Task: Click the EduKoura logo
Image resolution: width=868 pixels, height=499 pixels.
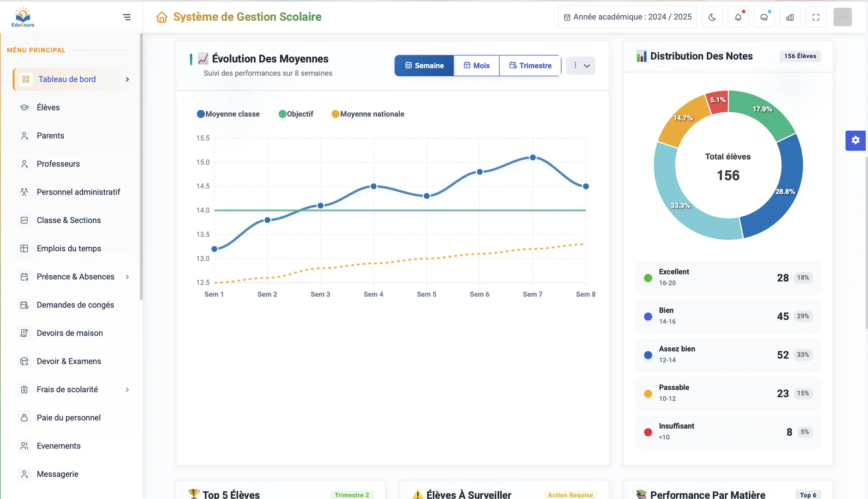Action: (x=23, y=17)
